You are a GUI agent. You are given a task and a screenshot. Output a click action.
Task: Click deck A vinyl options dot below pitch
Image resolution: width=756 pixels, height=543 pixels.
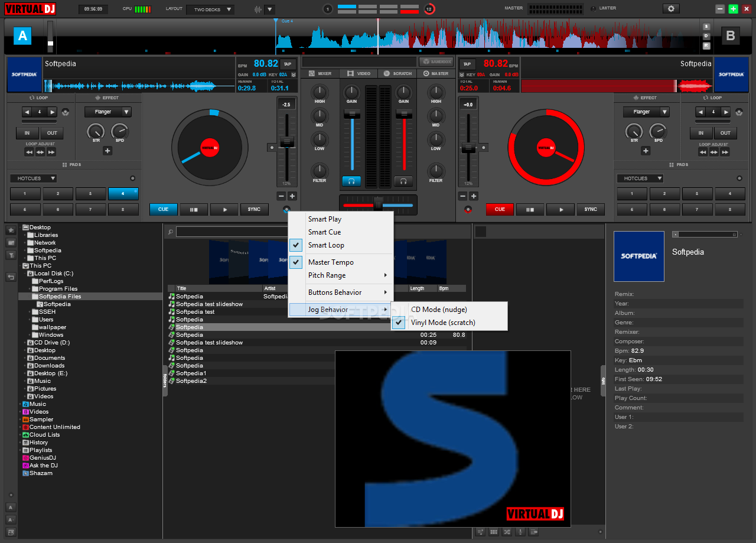tap(286, 209)
